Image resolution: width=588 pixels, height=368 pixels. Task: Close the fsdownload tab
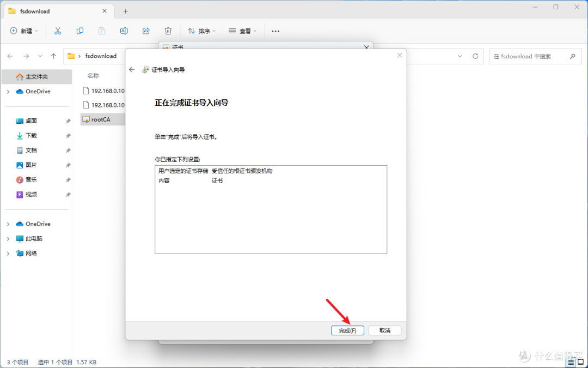click(105, 11)
